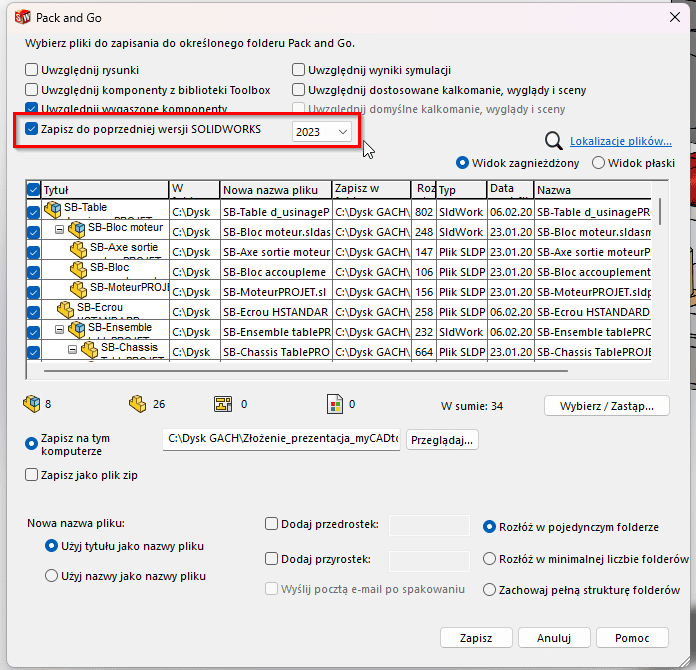
Task: Uncheck the SB-Axe sortie row checkbox
Action: coord(33,252)
